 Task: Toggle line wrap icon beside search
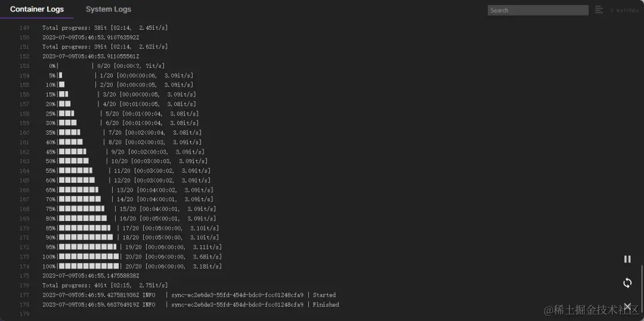click(x=599, y=10)
